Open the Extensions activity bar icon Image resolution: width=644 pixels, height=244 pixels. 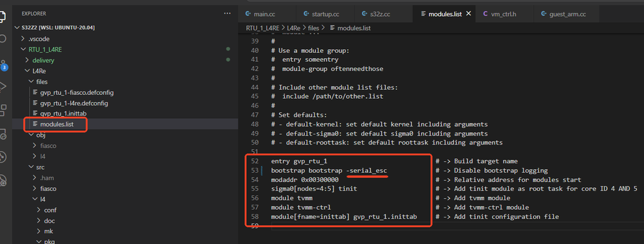(3, 110)
